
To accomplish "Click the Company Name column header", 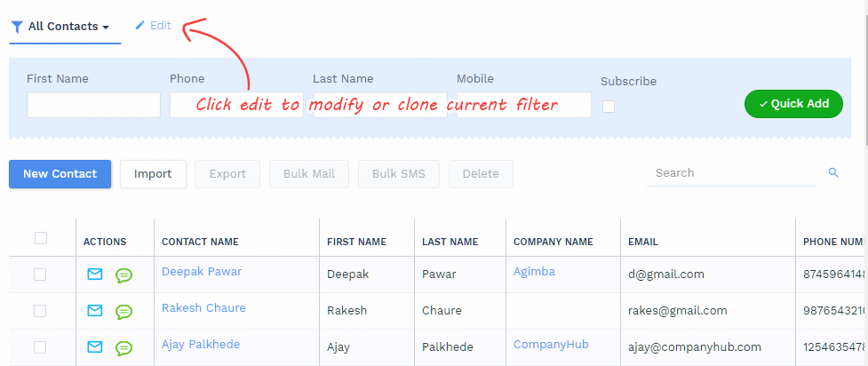I will coord(553,242).
